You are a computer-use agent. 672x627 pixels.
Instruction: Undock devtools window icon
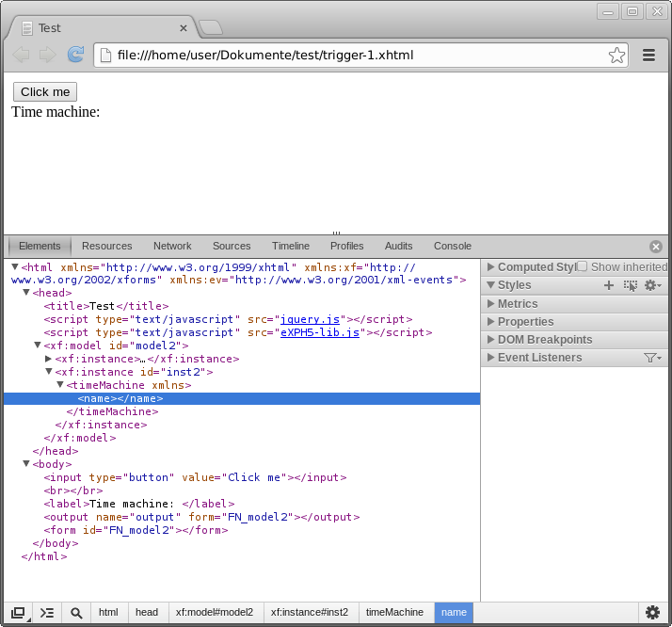(x=18, y=613)
